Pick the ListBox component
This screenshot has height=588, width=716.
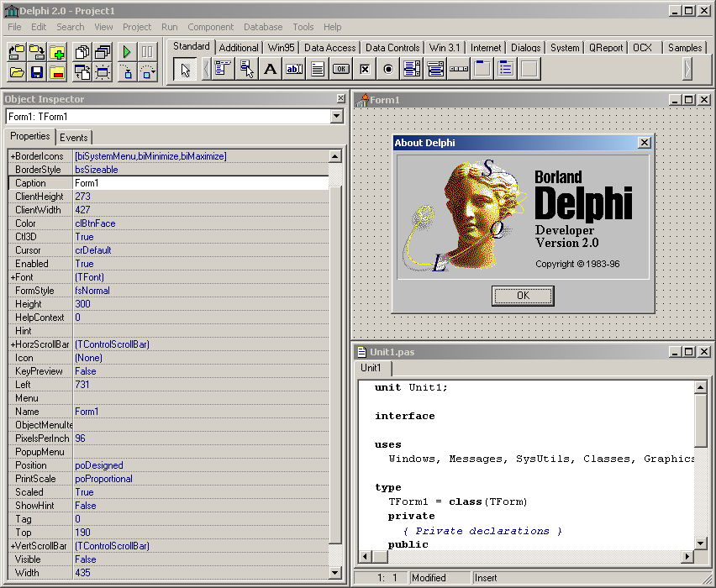[x=412, y=69]
